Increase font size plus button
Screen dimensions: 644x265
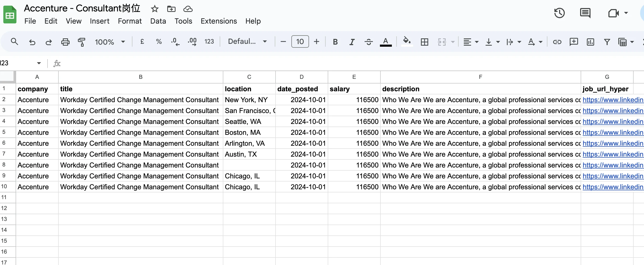tap(316, 41)
